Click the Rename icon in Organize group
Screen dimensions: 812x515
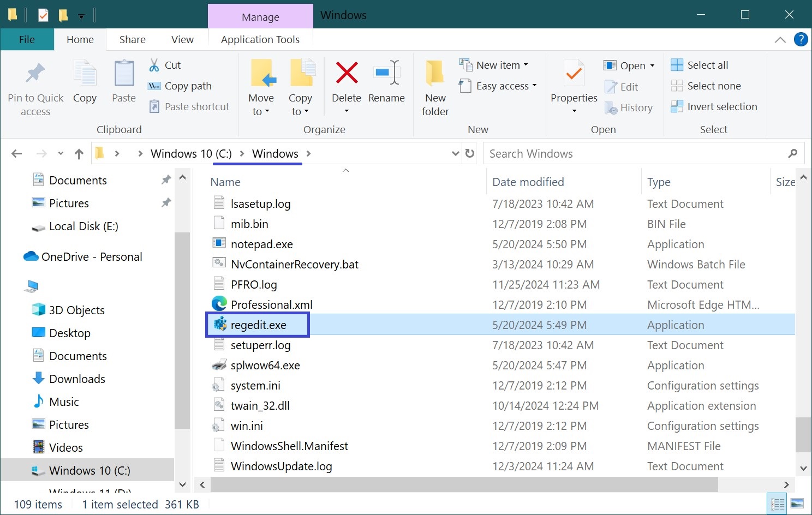point(386,74)
